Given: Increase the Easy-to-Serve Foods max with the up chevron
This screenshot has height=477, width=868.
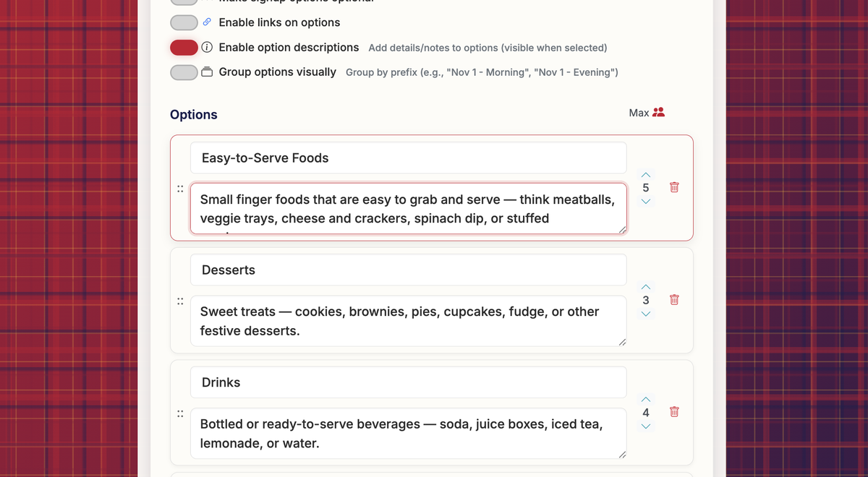Looking at the screenshot, I should point(645,174).
